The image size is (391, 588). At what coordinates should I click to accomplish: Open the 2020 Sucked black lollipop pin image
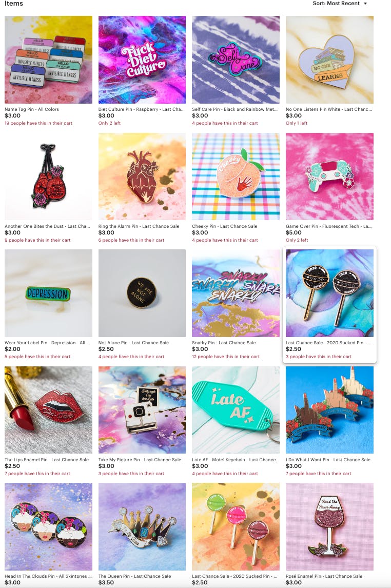(x=329, y=293)
